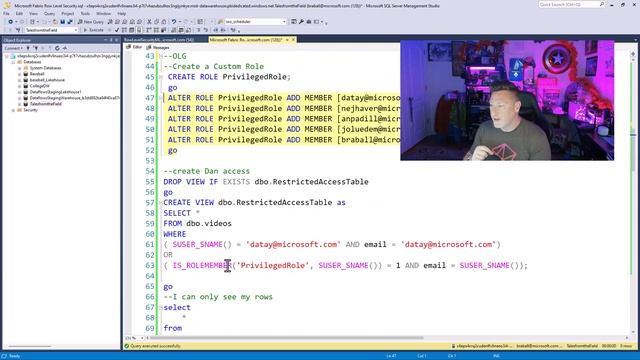The width and height of the screenshot is (640, 360).
Task: Switch to the Messages tab
Action: tap(158, 47)
